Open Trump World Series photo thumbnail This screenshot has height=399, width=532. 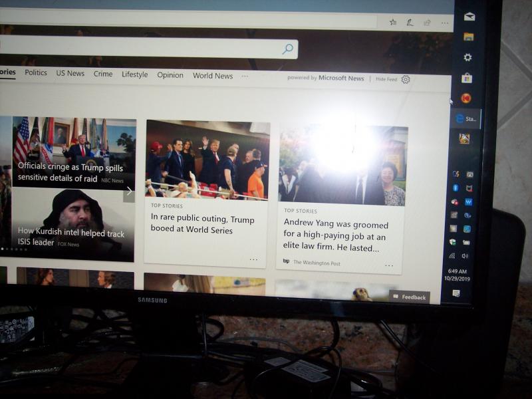pos(207,160)
